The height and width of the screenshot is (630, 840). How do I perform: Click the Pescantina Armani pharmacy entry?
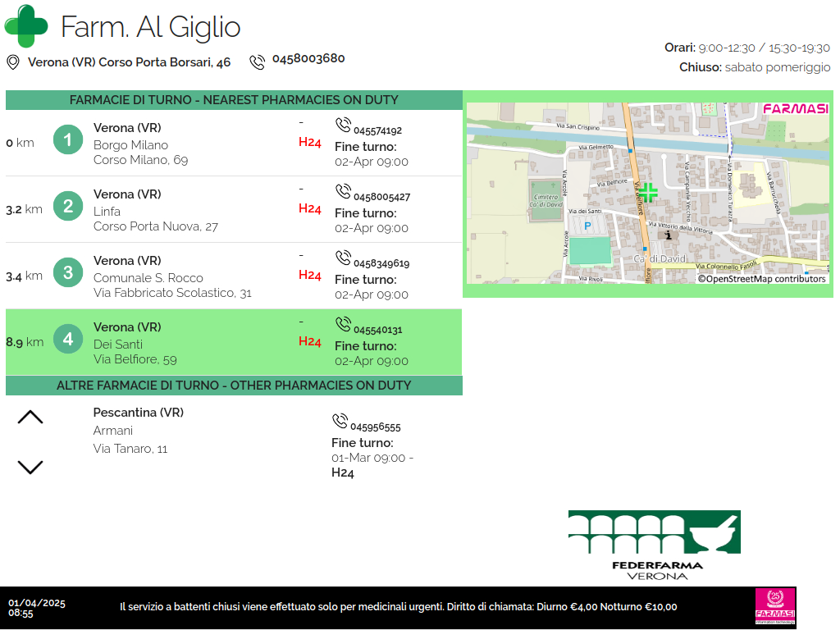tap(138, 431)
